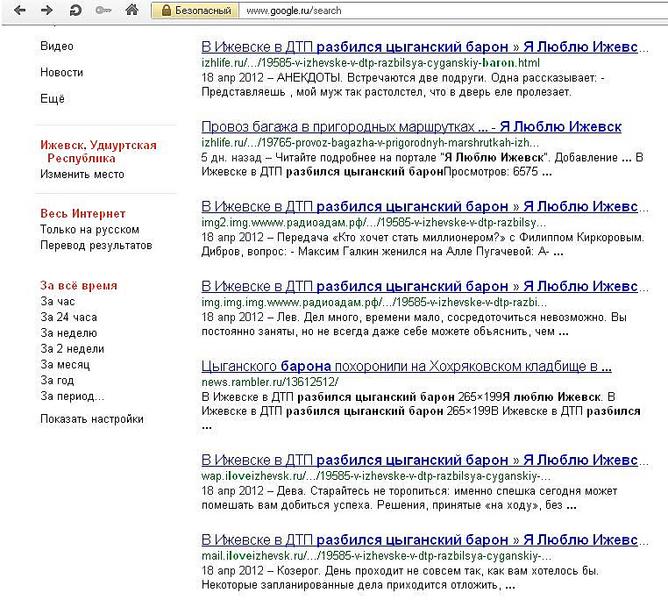Filter results За 2 недели
The width and height of the screenshot is (668, 600).
72,349
